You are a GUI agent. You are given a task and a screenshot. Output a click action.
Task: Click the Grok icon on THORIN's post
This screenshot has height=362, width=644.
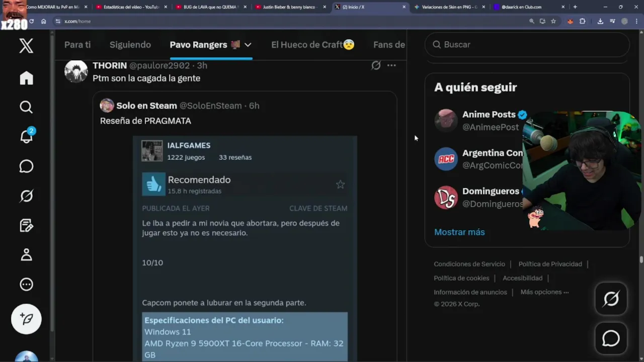point(376,65)
